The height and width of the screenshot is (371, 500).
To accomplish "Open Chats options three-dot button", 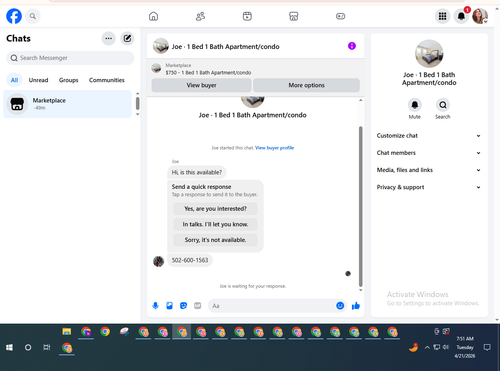I will [108, 38].
